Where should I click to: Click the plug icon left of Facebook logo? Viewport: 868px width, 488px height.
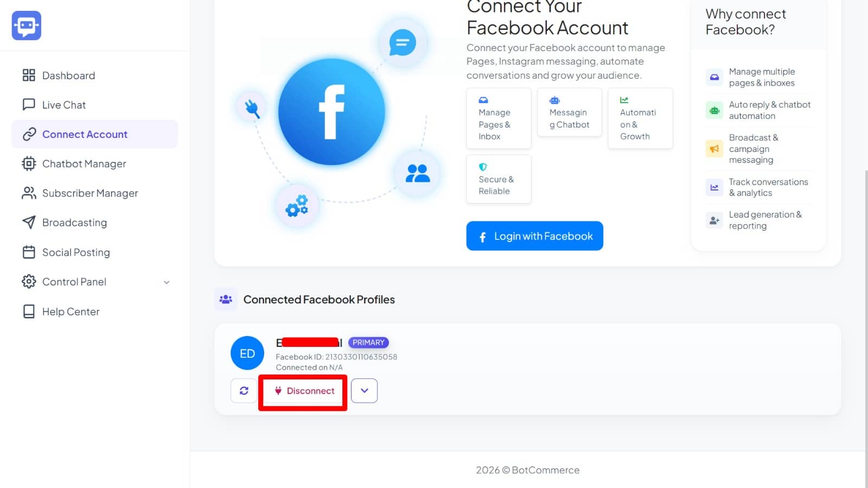pos(252,108)
